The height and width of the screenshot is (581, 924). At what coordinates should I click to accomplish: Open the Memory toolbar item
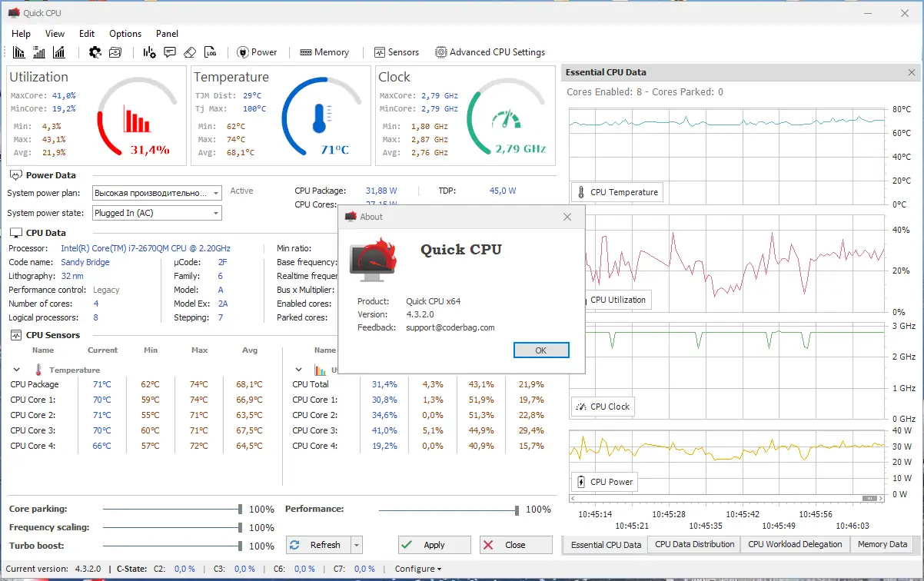point(324,52)
